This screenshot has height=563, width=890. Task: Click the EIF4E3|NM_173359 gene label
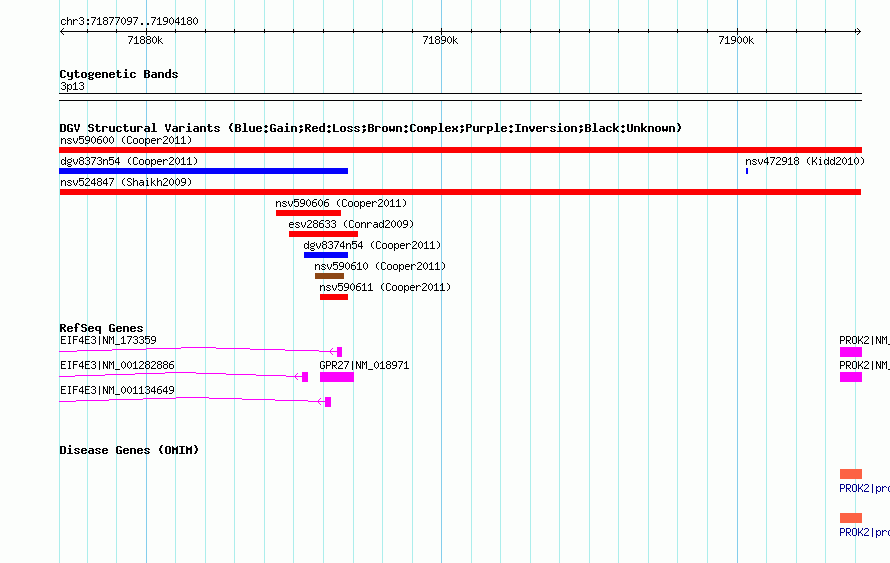[x=108, y=340]
